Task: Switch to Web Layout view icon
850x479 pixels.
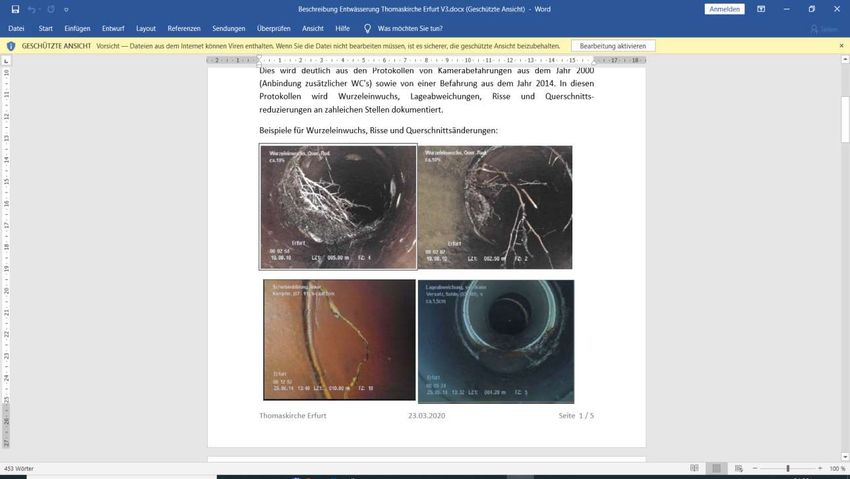Action: [738, 468]
